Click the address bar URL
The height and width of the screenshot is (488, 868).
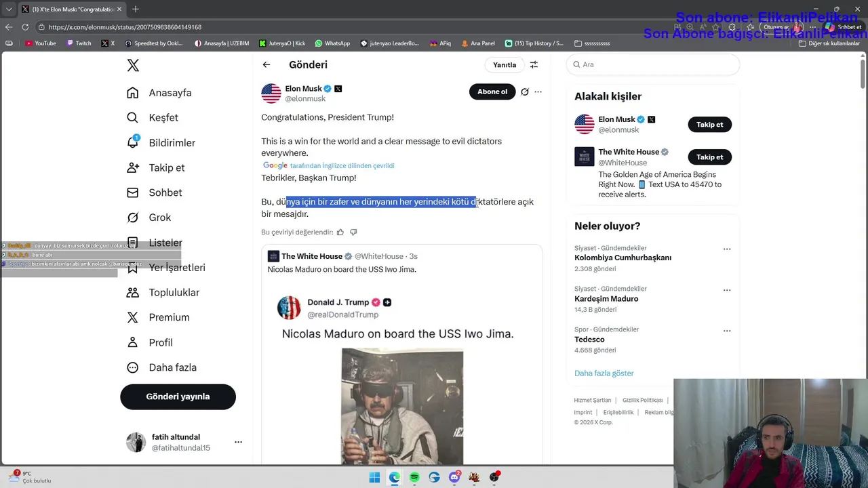pyautogui.click(x=125, y=27)
